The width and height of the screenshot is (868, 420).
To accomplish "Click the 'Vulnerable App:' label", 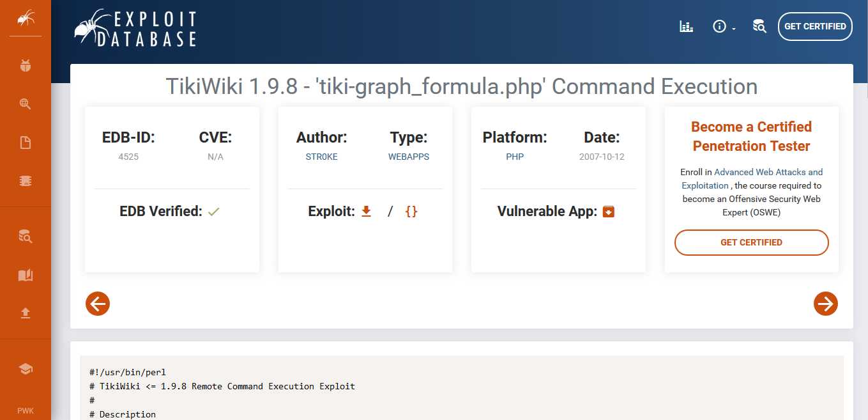I will tap(548, 211).
